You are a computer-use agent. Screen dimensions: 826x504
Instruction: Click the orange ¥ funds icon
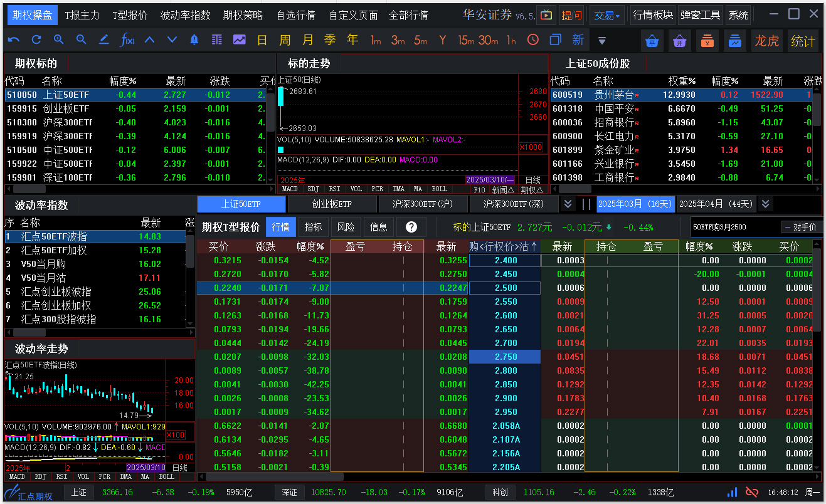[707, 41]
